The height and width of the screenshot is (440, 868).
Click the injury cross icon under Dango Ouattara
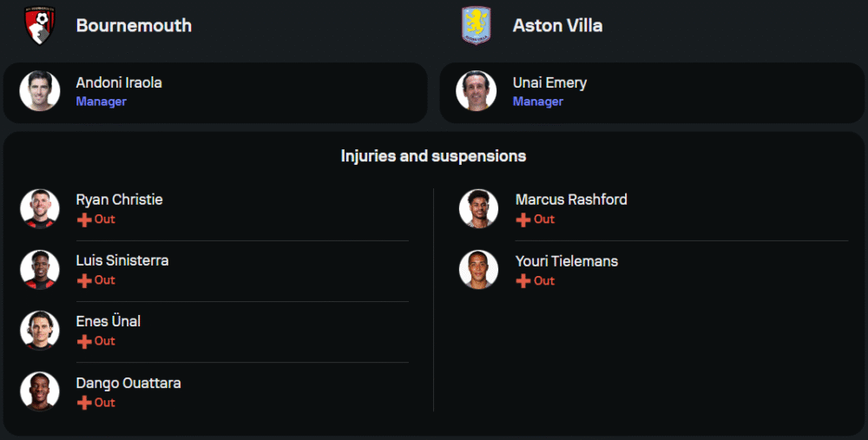(84, 403)
